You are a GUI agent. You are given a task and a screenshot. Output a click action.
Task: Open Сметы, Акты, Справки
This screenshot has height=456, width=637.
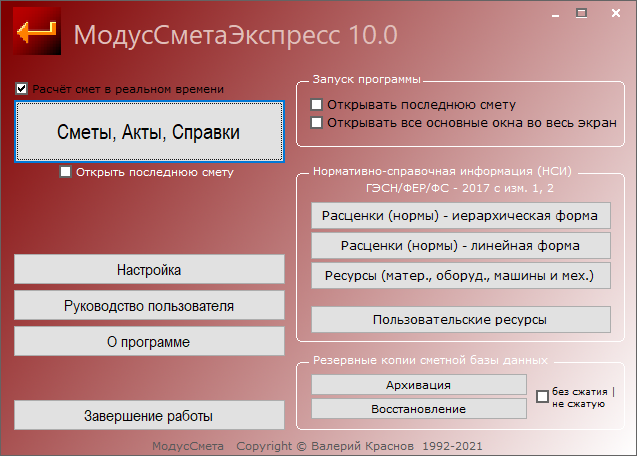tap(149, 132)
